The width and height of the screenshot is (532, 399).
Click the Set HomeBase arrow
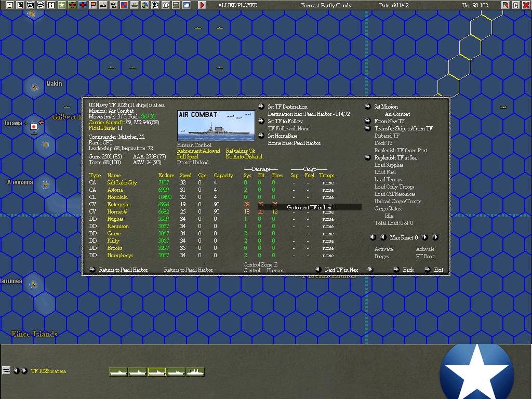(x=261, y=136)
